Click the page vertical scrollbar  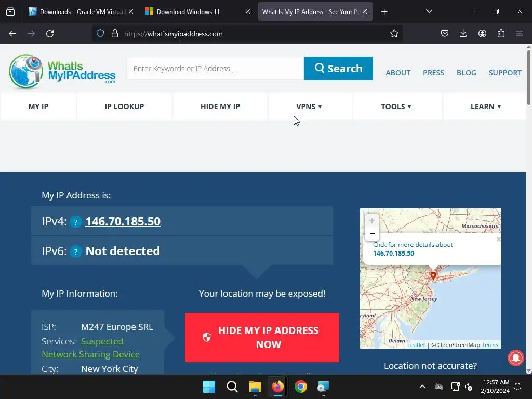[x=528, y=78]
